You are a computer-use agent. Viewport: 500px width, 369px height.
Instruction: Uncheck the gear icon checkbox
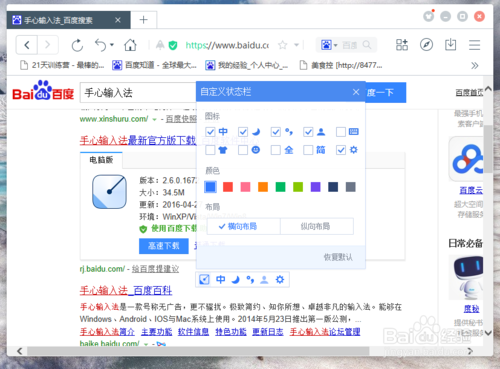(341, 150)
